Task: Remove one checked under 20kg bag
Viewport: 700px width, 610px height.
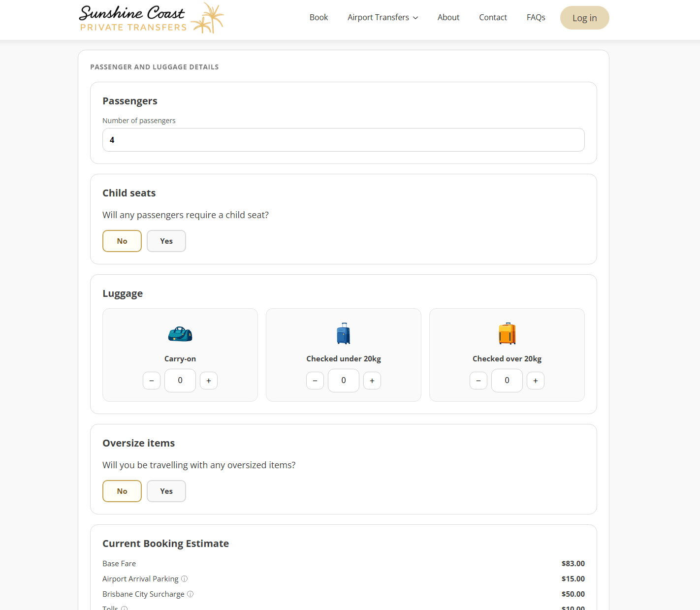Action: click(x=315, y=381)
